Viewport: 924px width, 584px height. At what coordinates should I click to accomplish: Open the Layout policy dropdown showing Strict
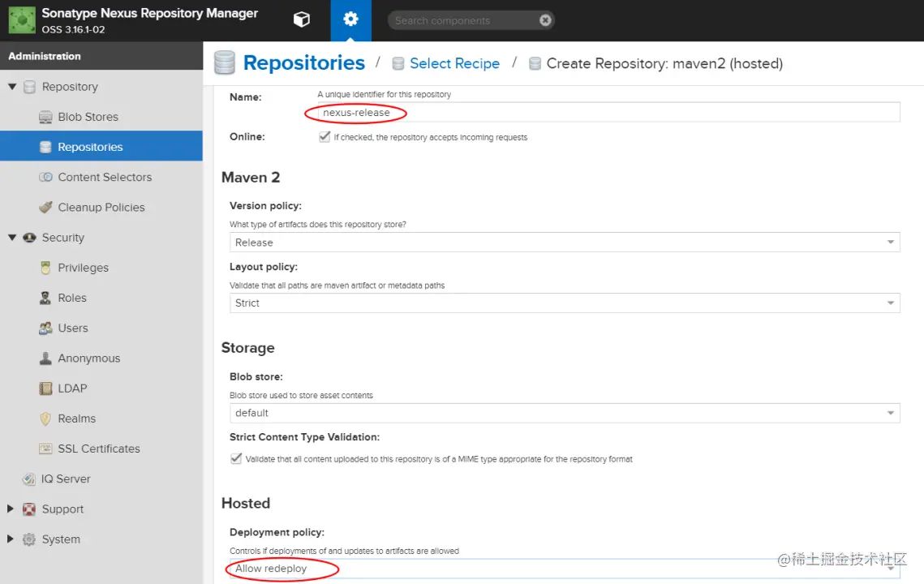(x=565, y=303)
